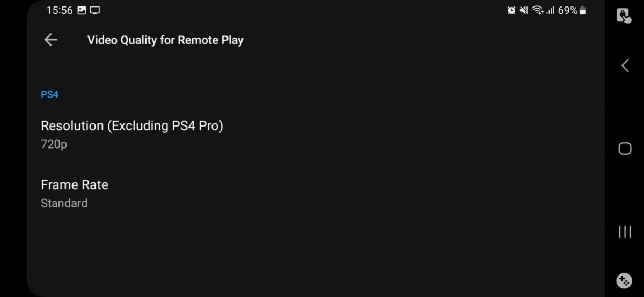Image resolution: width=644 pixels, height=297 pixels.
Task: Tap the back arrow beside Video Quality title
Action: click(51, 40)
